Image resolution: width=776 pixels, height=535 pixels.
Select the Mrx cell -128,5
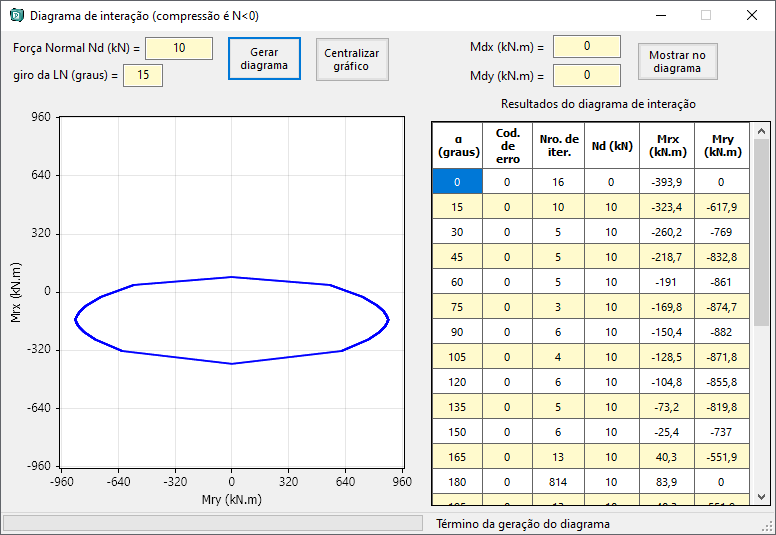pyautogui.click(x=667, y=357)
